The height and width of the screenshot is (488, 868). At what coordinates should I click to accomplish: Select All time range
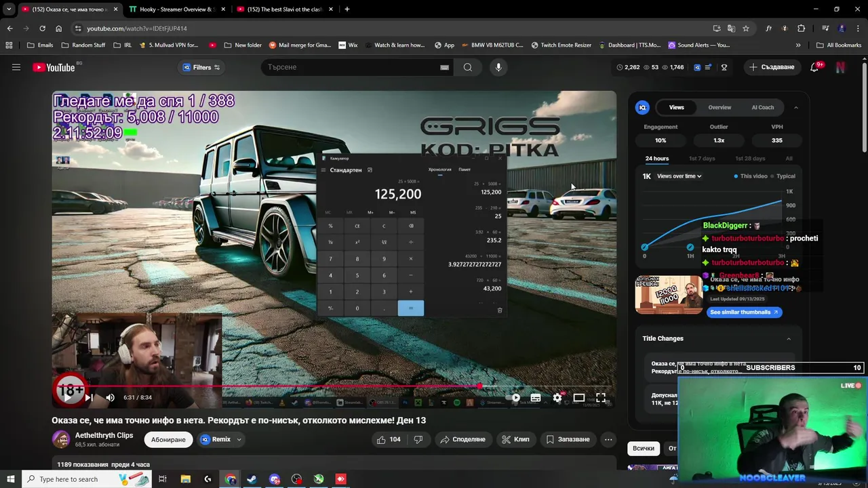pyautogui.click(x=789, y=159)
